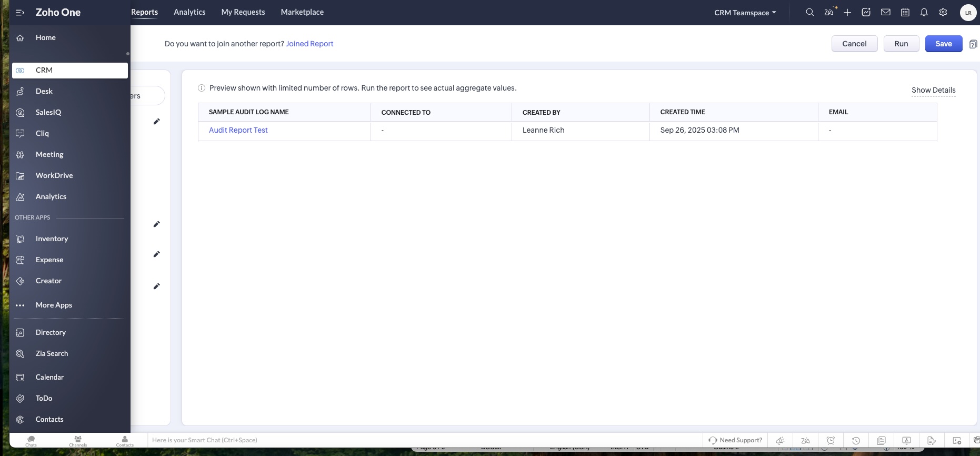Open the Audit Report Test record link
This screenshot has width=980, height=456.
point(238,130)
